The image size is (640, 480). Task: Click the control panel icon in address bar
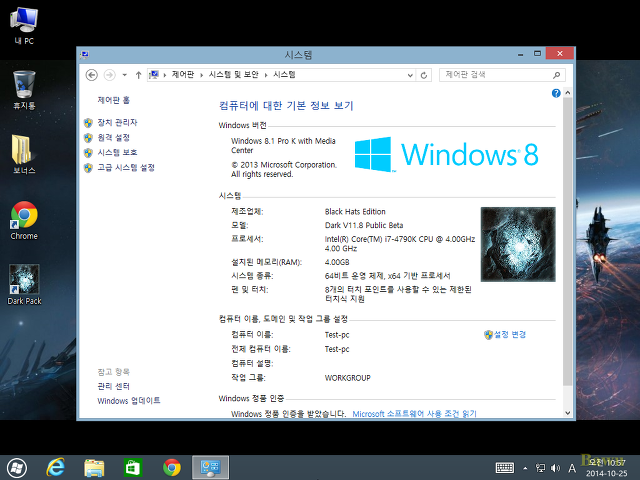(x=154, y=75)
